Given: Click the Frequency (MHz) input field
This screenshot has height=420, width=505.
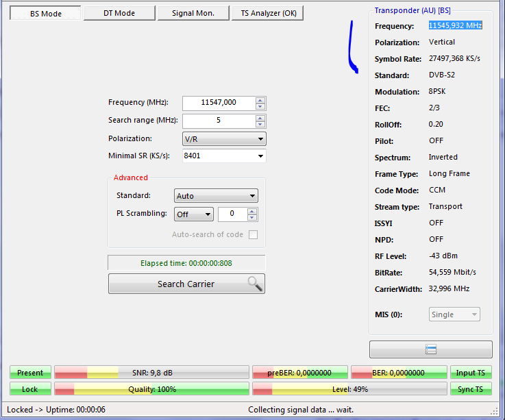Looking at the screenshot, I should (x=218, y=103).
